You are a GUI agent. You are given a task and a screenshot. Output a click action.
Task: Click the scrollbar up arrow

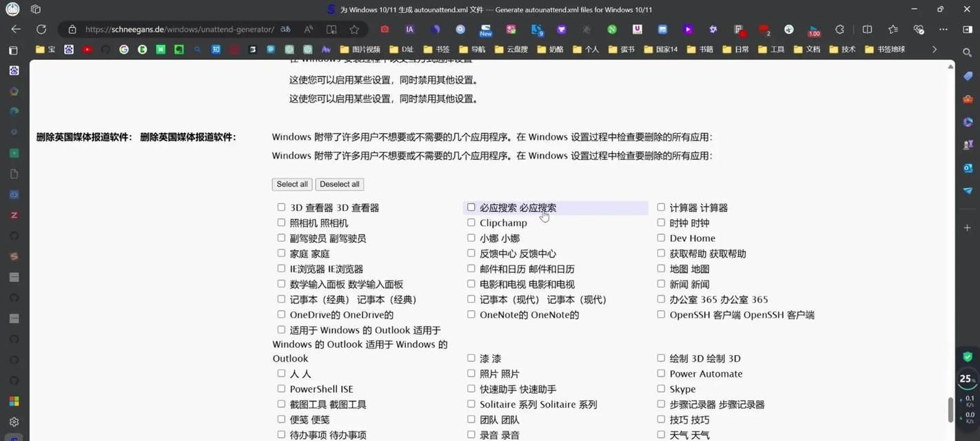click(950, 66)
